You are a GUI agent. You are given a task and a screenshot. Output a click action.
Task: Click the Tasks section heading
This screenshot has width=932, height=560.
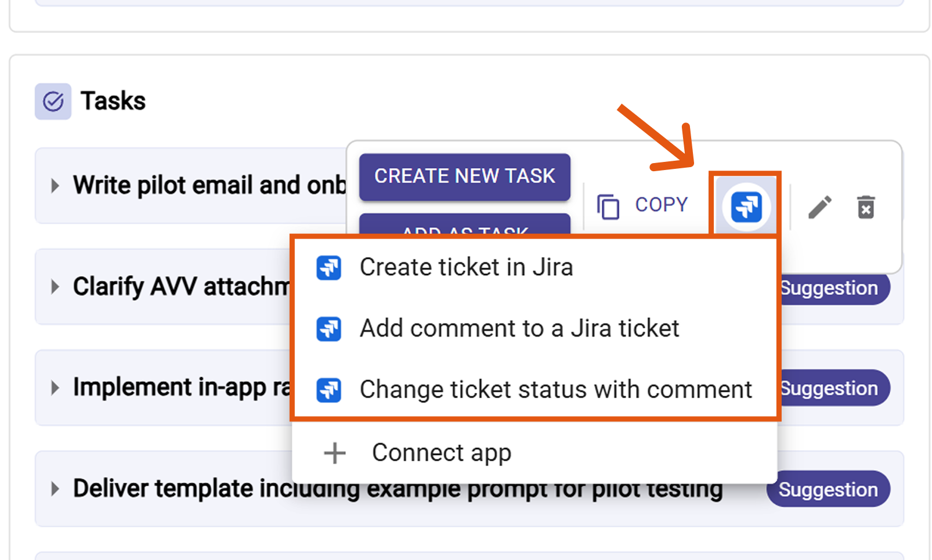pyautogui.click(x=113, y=101)
